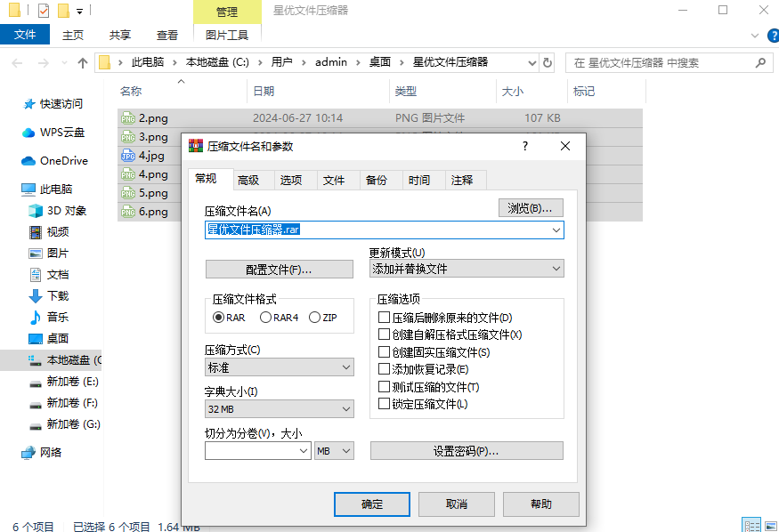Enable 锁定压缩文件 checkbox
Screen dimensions: 779x532
[384, 404]
